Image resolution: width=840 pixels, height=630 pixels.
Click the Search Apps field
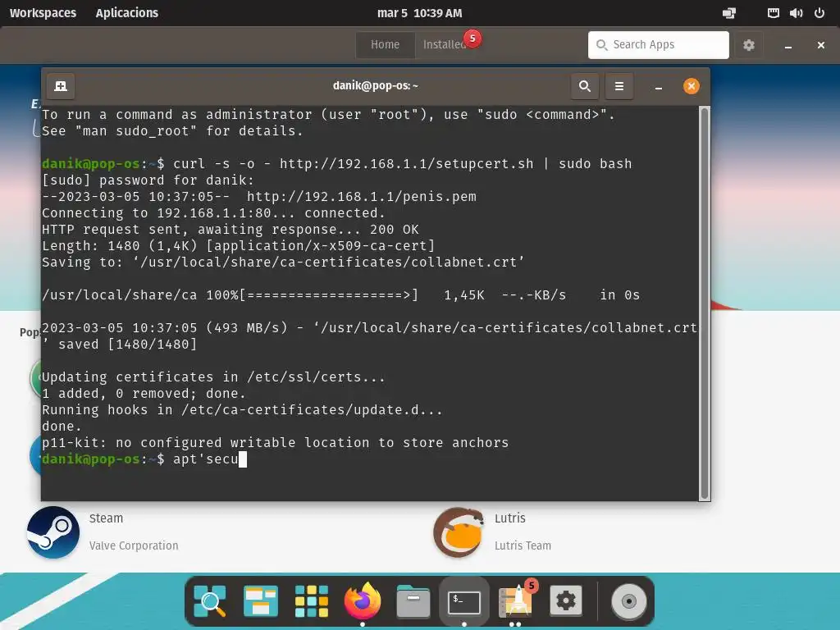coord(659,45)
